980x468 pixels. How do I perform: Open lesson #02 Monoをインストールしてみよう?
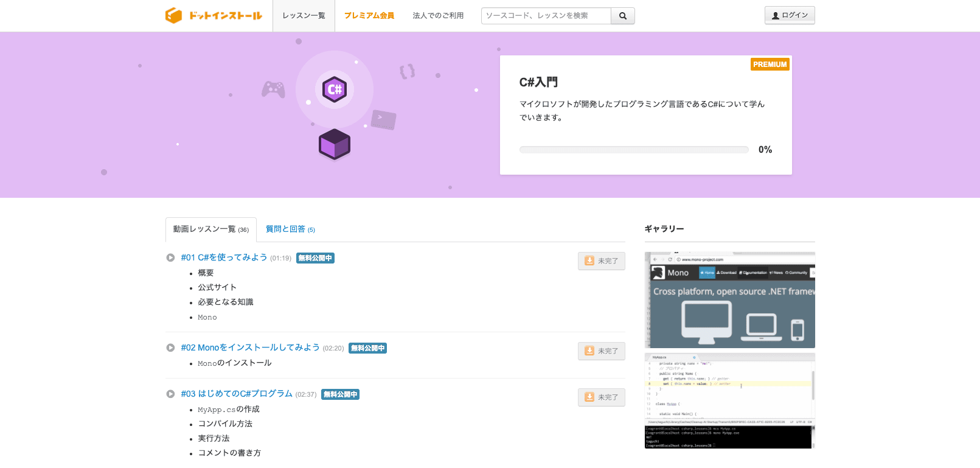[250, 348]
